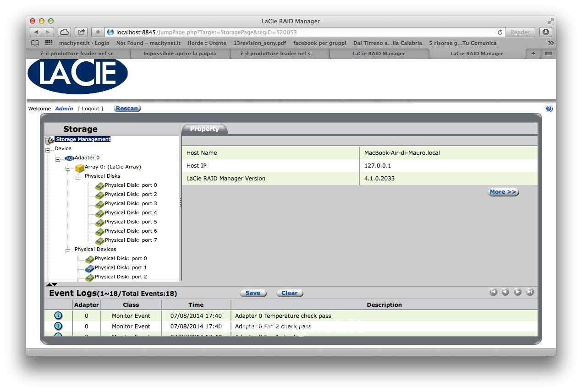Screen dimensions: 582x392
Task: Click the Logout link
Action: [x=91, y=109]
